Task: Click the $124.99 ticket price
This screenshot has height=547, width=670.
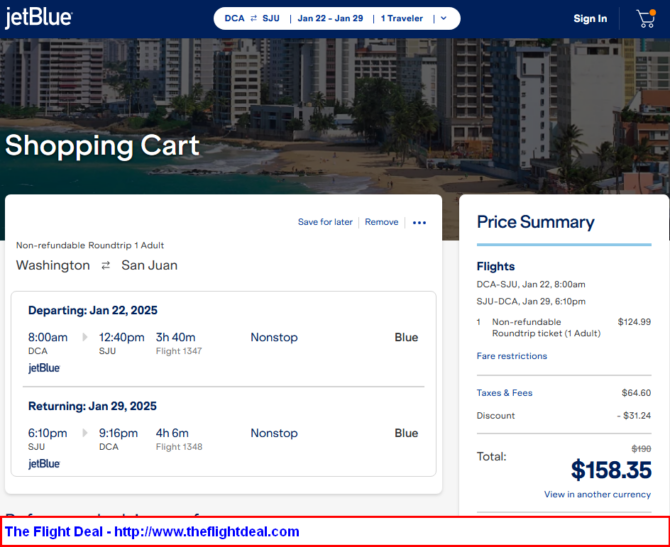Action: 635,322
